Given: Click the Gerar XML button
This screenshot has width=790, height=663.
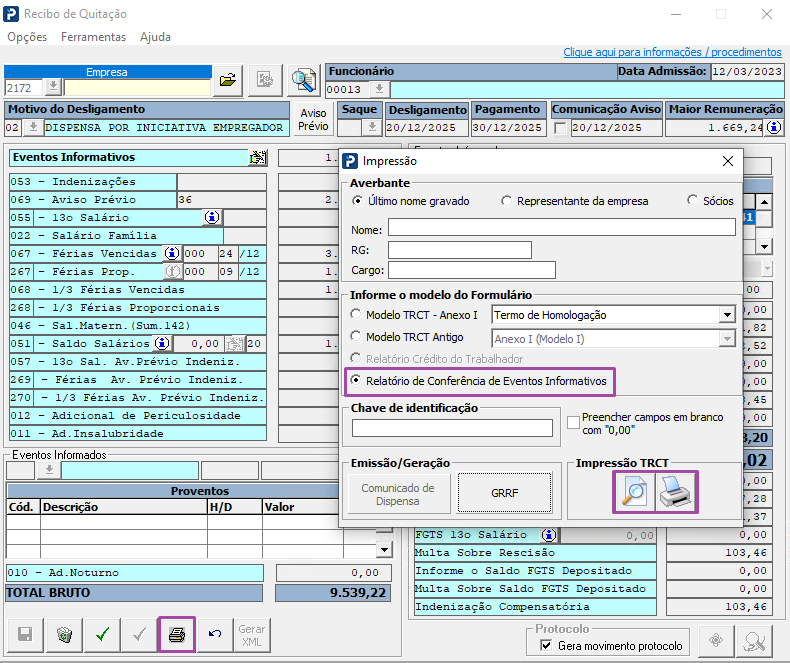Looking at the screenshot, I should click(251, 635).
